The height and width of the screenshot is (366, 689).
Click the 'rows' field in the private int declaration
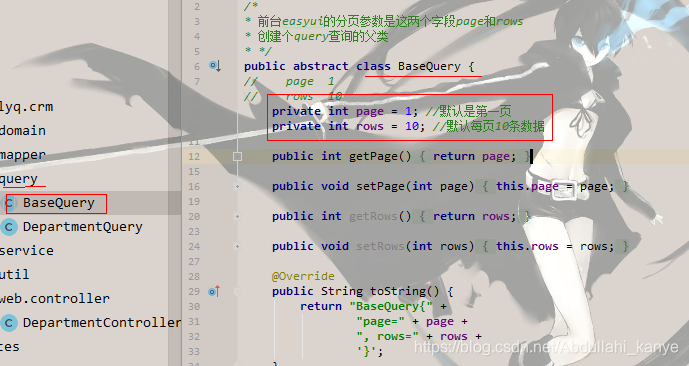[x=370, y=126]
